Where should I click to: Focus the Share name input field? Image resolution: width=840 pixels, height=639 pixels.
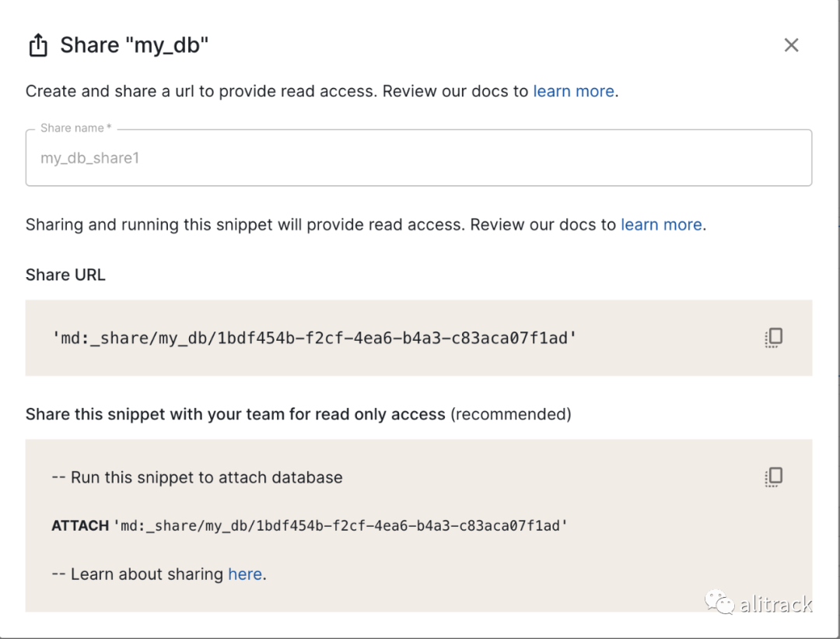pyautogui.click(x=418, y=158)
